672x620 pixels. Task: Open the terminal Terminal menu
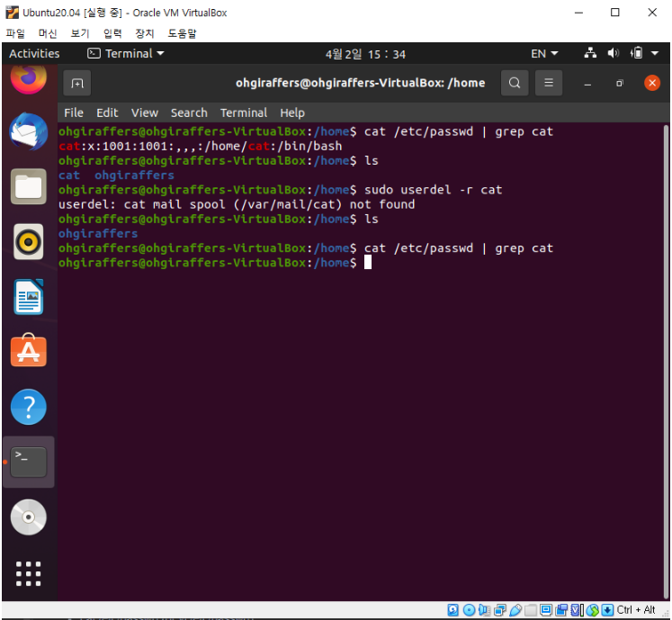244,112
